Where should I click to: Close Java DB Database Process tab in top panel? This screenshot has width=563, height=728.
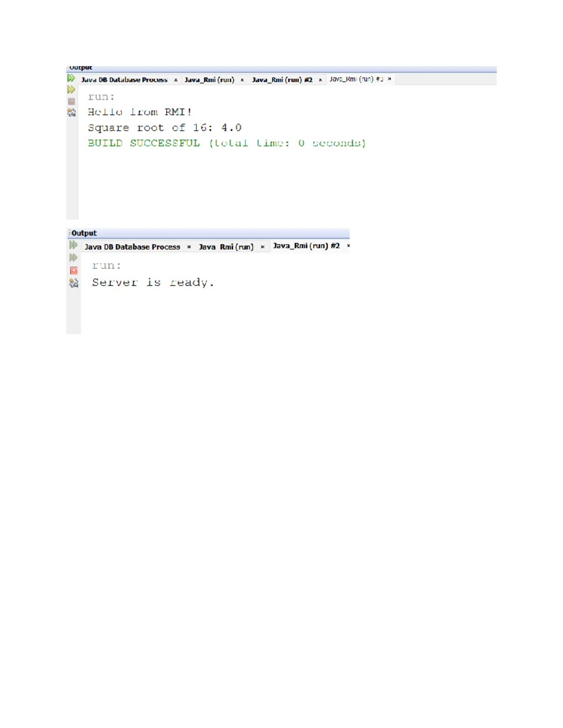176,80
